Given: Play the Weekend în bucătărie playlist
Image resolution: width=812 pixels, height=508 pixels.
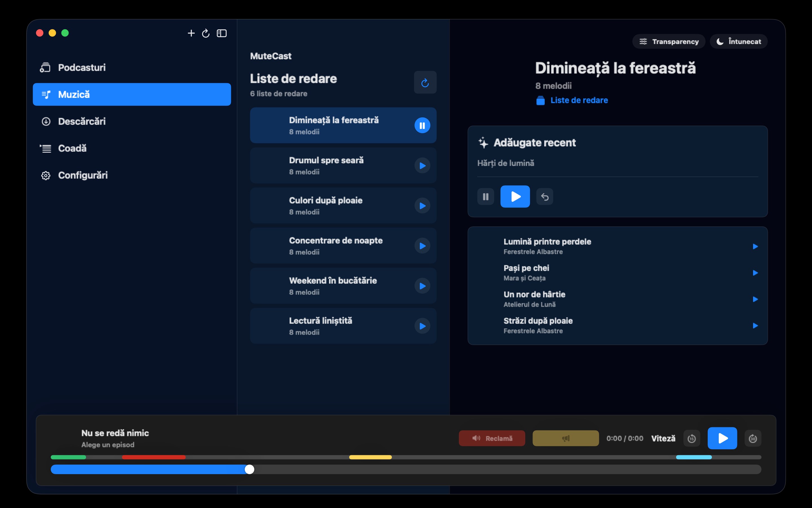Looking at the screenshot, I should 422,286.
